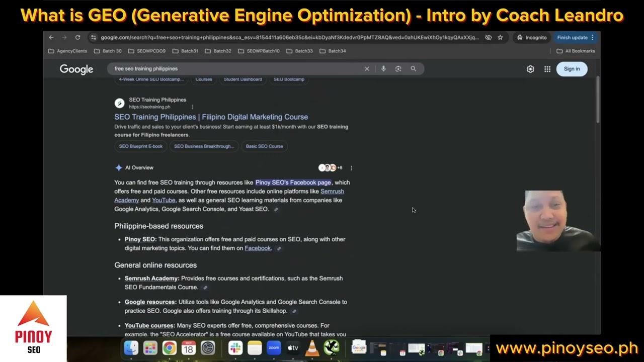Open Launchpad from the dock
Screen dimensions: 644x362
coord(150,348)
